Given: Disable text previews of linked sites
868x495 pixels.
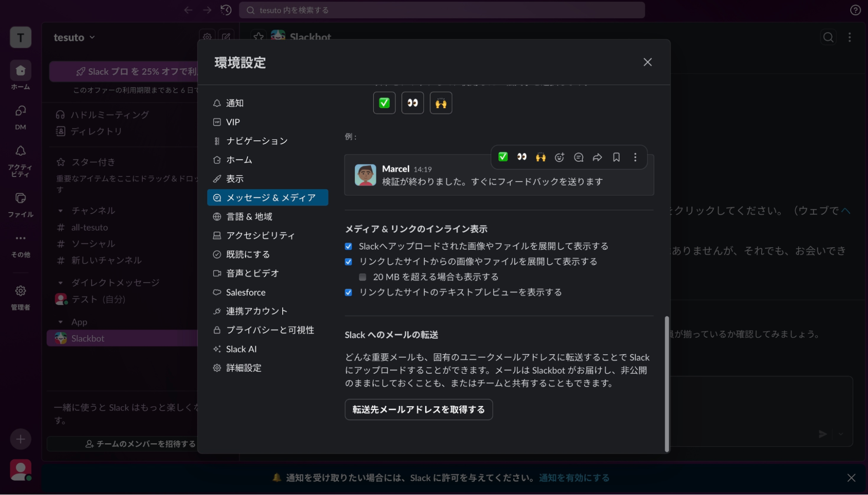Looking at the screenshot, I should [x=348, y=292].
